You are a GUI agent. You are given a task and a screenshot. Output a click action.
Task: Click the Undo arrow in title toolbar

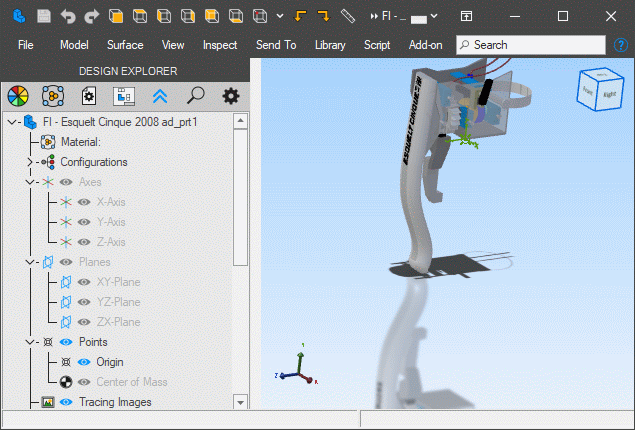68,16
